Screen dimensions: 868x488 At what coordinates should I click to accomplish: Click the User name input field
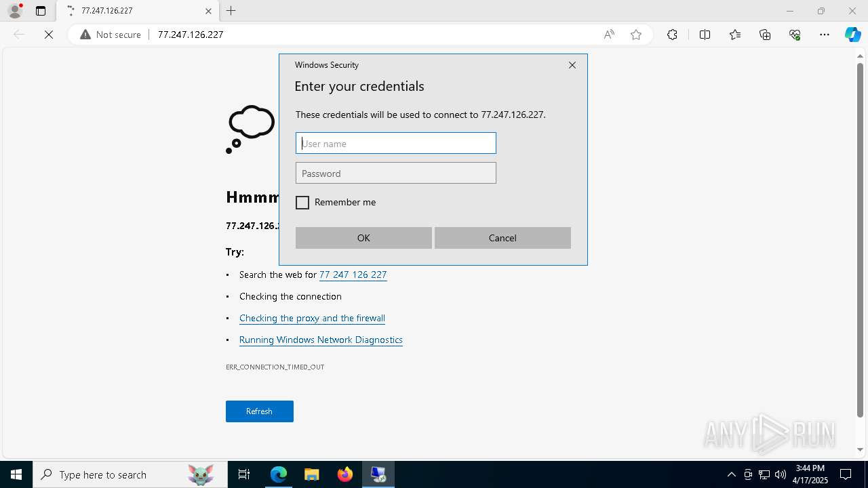(x=396, y=143)
